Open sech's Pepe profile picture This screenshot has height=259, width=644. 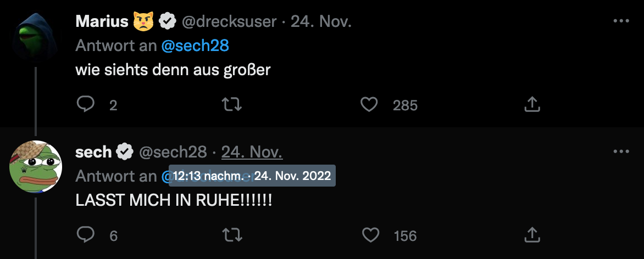(x=36, y=166)
